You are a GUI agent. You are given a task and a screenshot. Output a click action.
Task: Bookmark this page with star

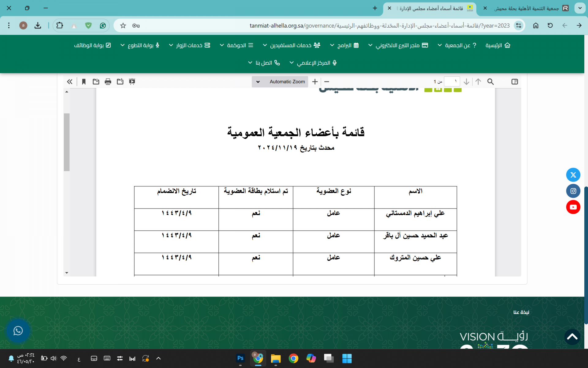coord(123,25)
